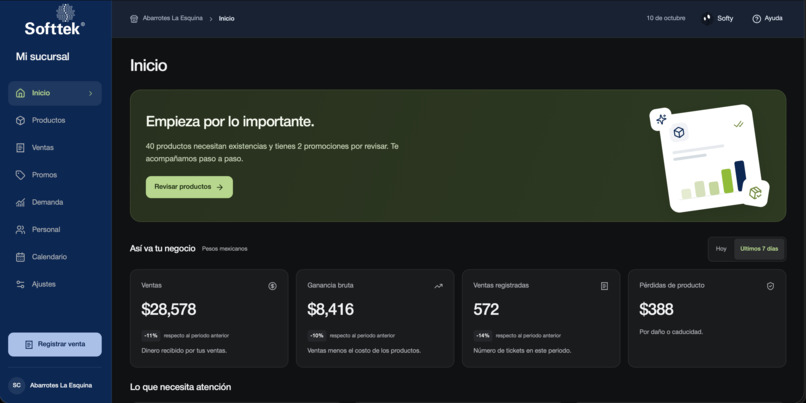Click the Ayuda question mark icon
This screenshot has width=806, height=403.
click(756, 19)
